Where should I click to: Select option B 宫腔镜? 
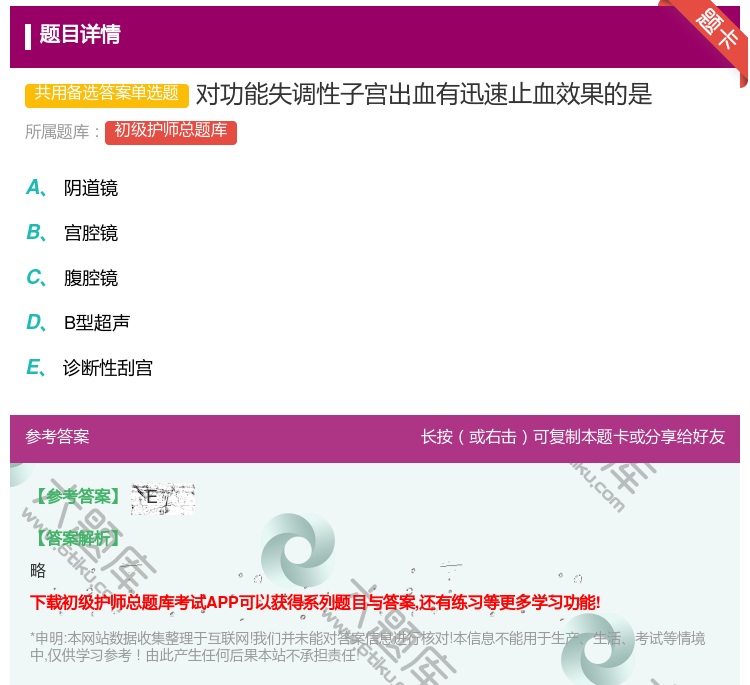click(72, 233)
